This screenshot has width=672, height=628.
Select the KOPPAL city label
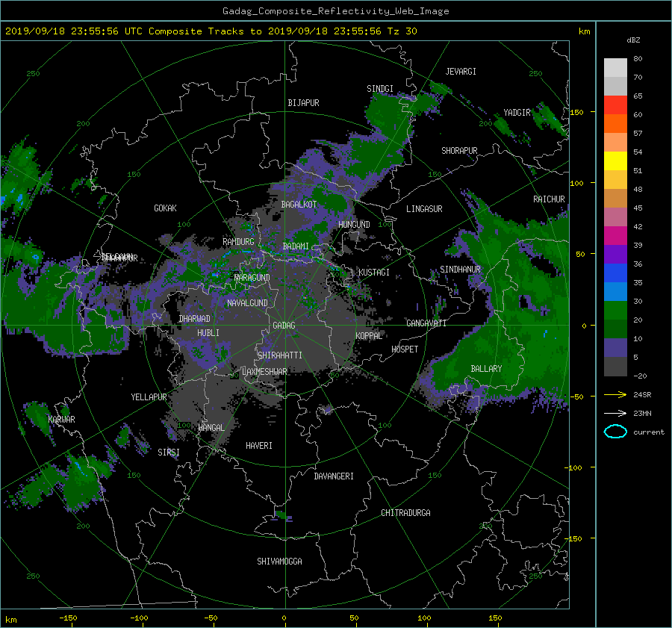[369, 335]
